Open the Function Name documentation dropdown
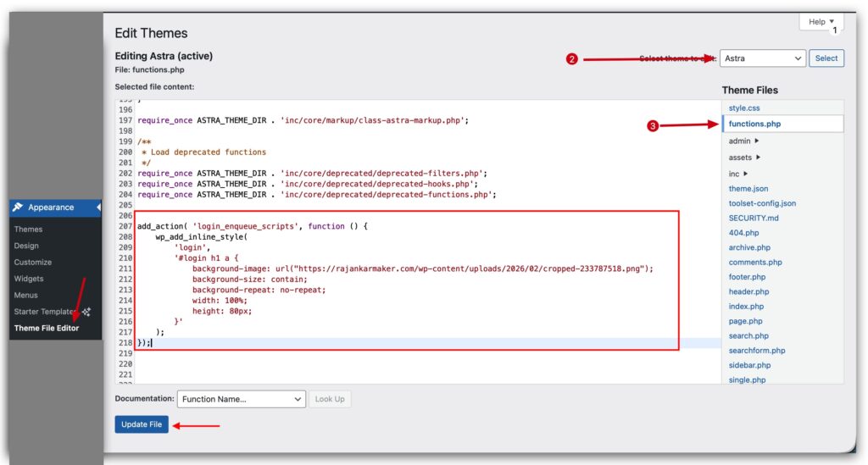This screenshot has height=465, width=868. tap(241, 399)
